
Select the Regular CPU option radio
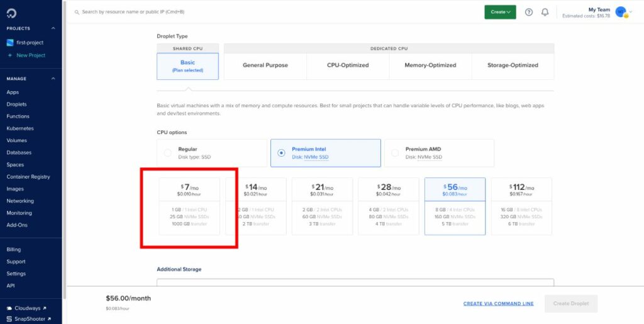coord(167,153)
